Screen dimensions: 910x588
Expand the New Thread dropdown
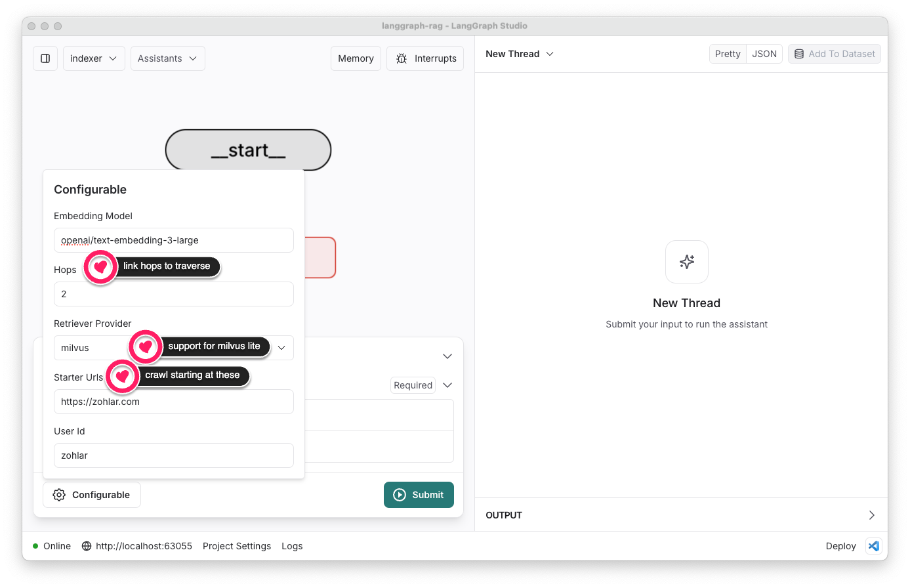(520, 54)
